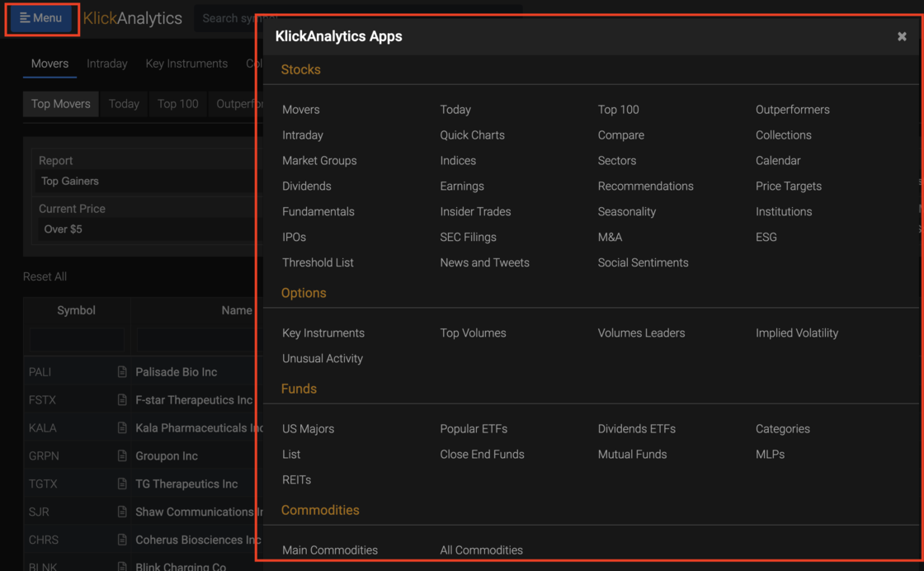Open Volumes Leaders options app
The height and width of the screenshot is (571, 924).
click(641, 333)
